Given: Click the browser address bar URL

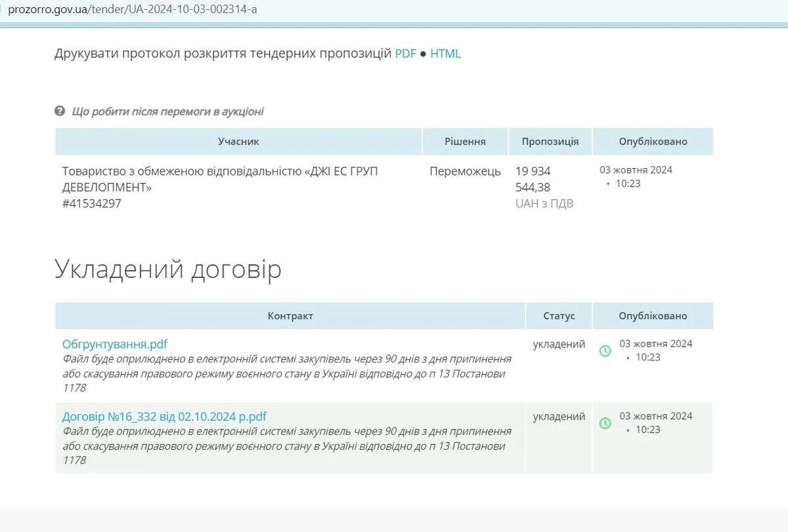Looking at the screenshot, I should coord(132,10).
